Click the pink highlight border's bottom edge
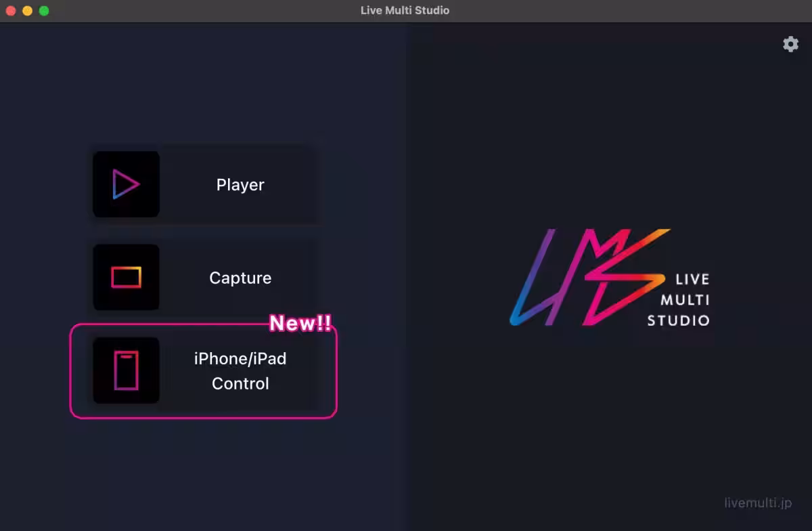This screenshot has height=531, width=812. point(203,417)
